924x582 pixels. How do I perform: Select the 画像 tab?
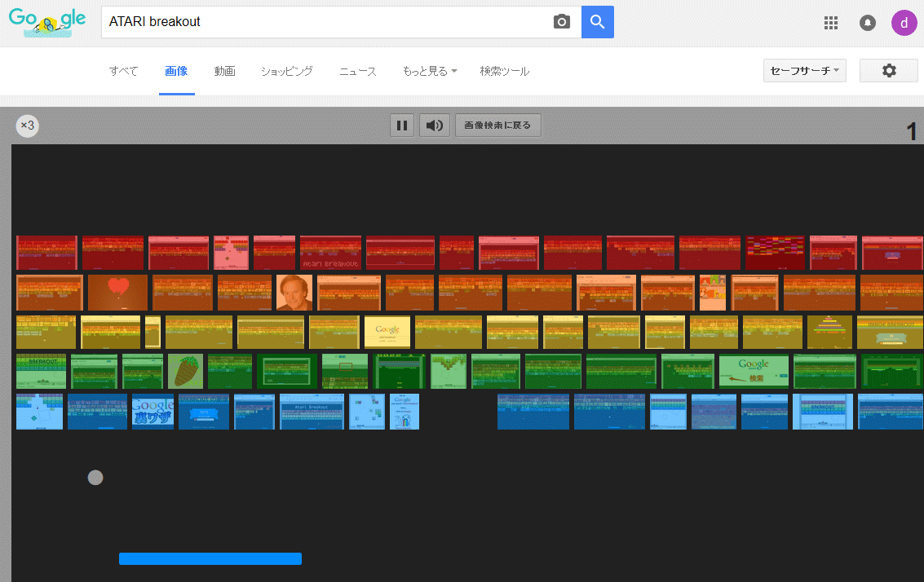point(176,71)
